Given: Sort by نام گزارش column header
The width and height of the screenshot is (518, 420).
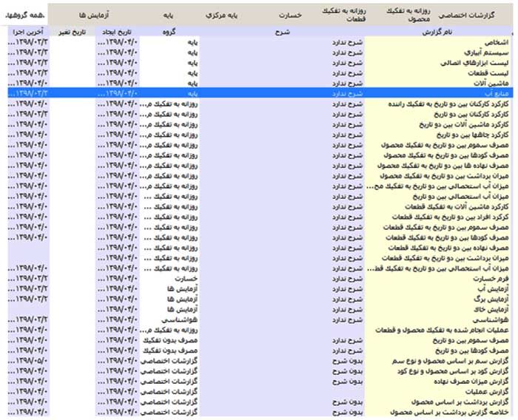Looking at the screenshot, I should 437,32.
